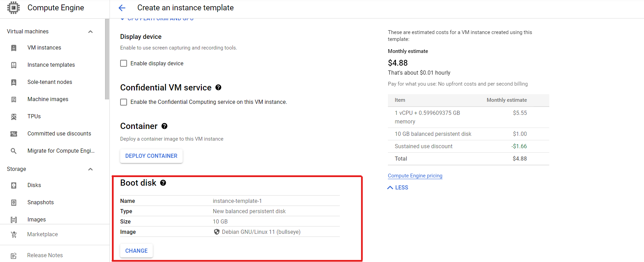Click the 'Monthly estimate' column header
This screenshot has height=262, width=644.
click(x=507, y=100)
